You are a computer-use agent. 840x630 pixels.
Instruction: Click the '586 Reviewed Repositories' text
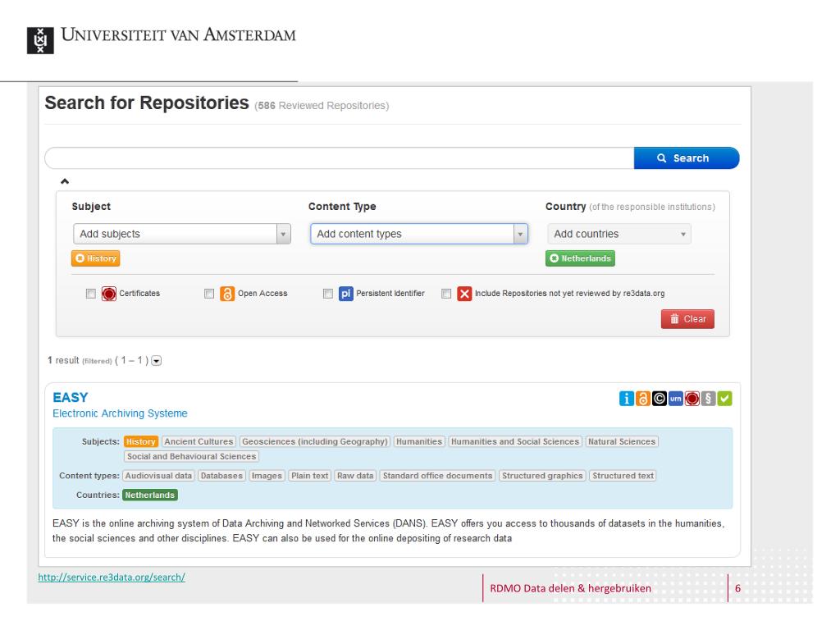(x=322, y=106)
